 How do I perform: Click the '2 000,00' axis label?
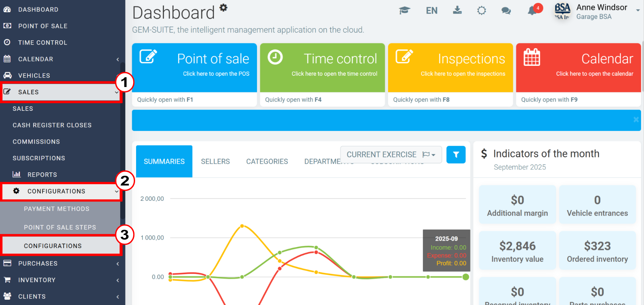pyautogui.click(x=152, y=198)
